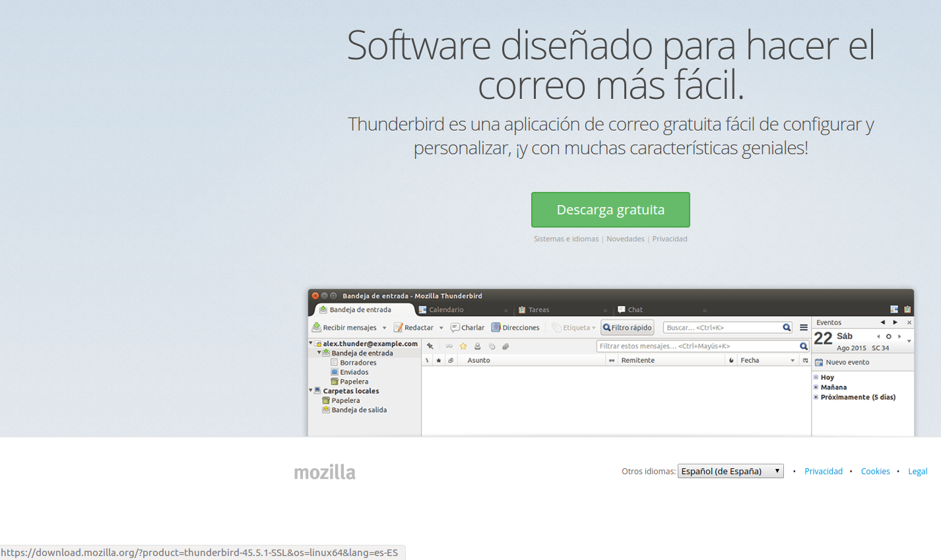Go to next day in Eventos mini-day
Screen dimensions: 941x560
(899, 336)
